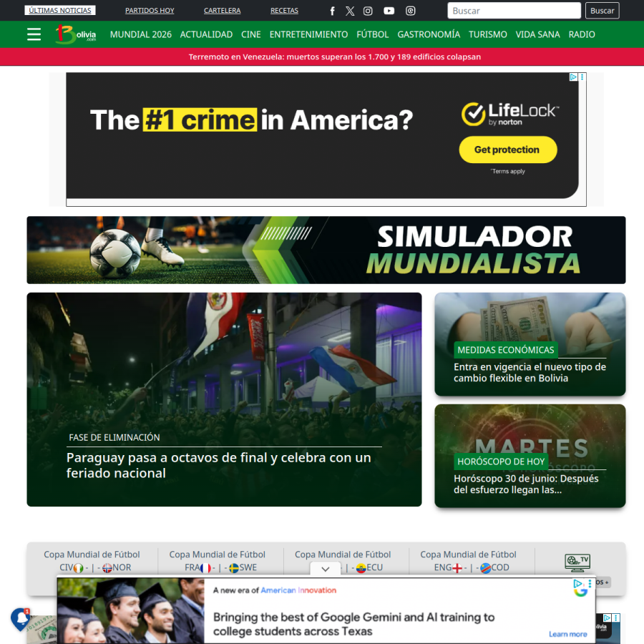Open the hamburger menu icon
The width and height of the screenshot is (644, 644).
[34, 34]
